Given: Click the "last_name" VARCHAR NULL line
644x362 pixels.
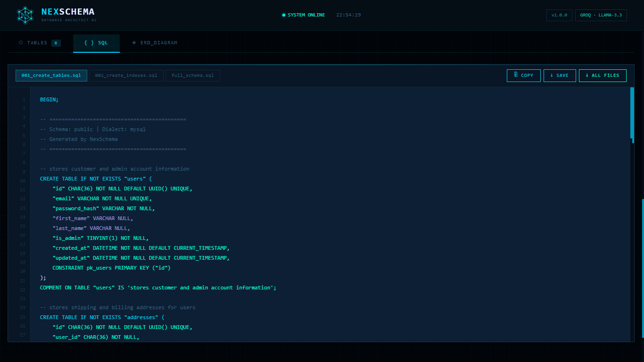Looking at the screenshot, I should 91,228.
